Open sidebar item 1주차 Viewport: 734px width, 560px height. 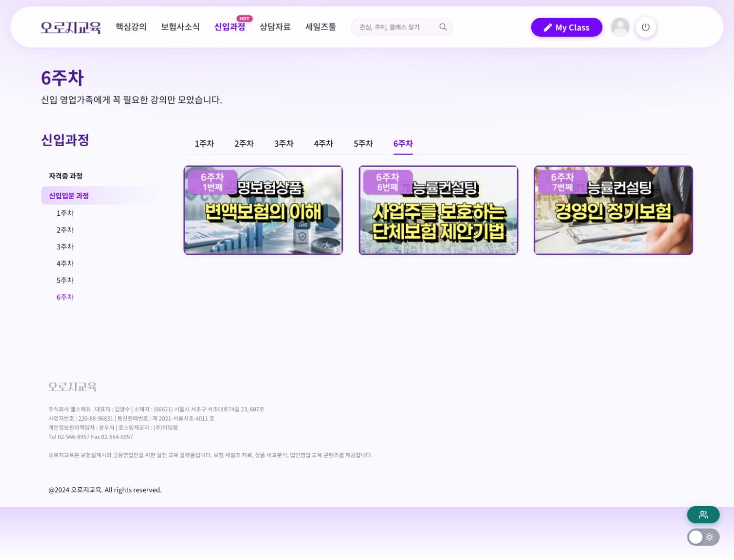click(65, 213)
